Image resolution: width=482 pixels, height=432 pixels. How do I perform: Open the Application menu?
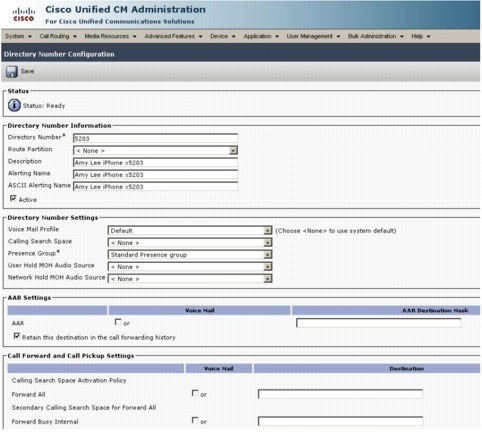261,36
